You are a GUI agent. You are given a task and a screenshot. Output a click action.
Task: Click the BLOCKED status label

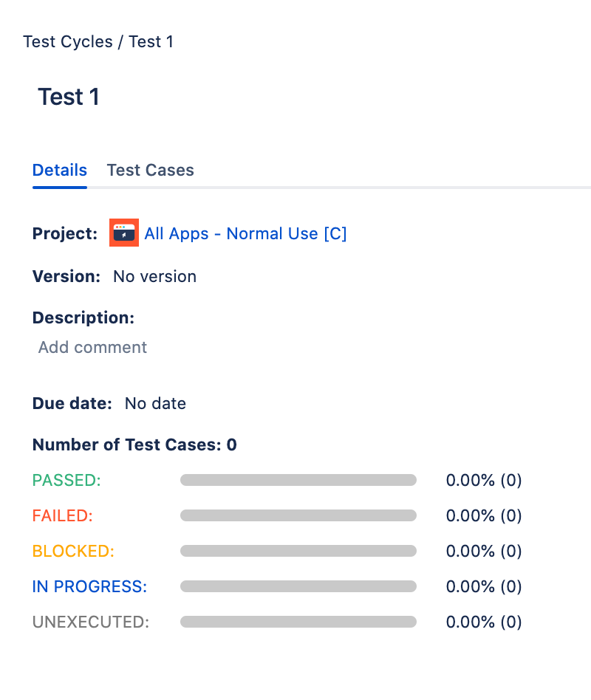click(73, 551)
